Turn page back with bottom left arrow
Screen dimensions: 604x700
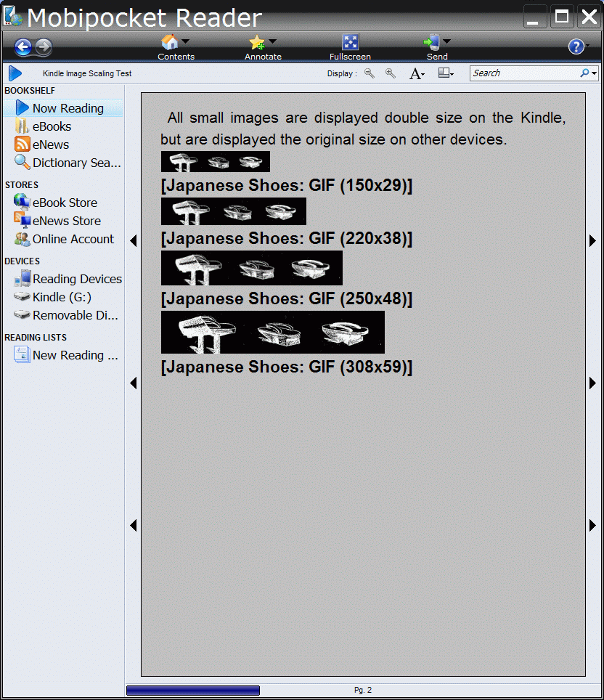pyautogui.click(x=133, y=526)
